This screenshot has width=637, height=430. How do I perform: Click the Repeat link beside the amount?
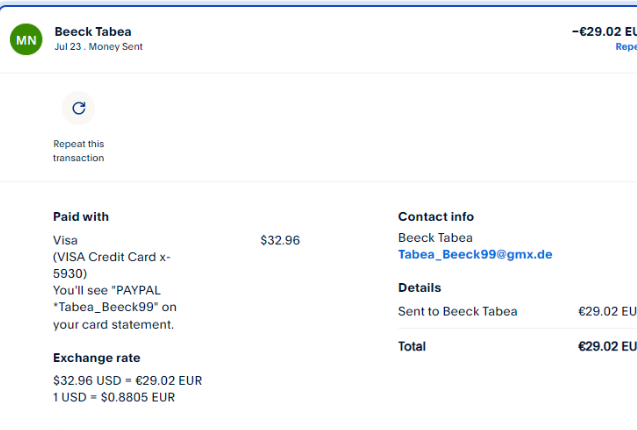(625, 47)
